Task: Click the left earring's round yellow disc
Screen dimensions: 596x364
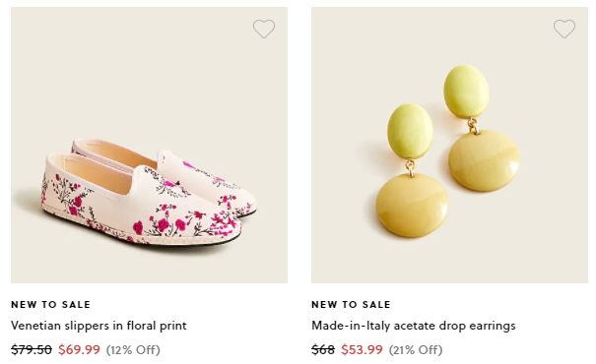Action: click(412, 206)
